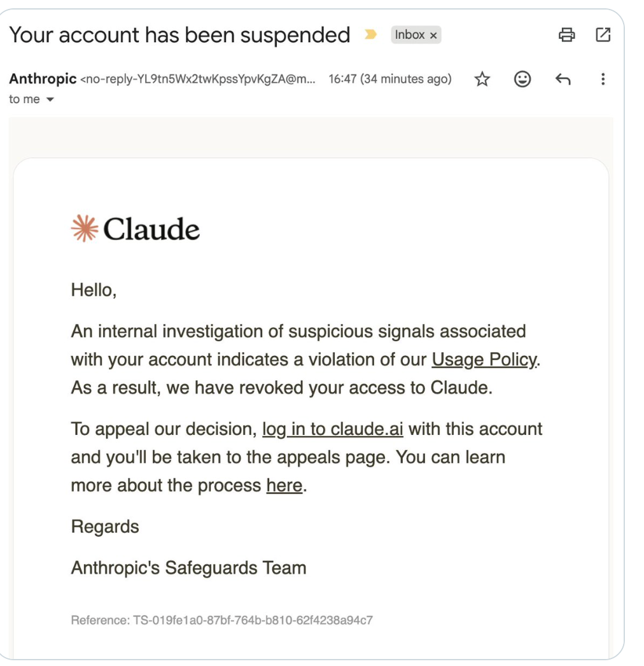The width and height of the screenshot is (644, 666).
Task: Expand recipient details next to 'to me'
Action: 50,100
